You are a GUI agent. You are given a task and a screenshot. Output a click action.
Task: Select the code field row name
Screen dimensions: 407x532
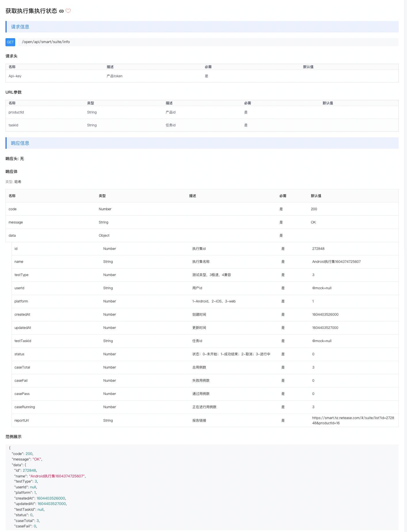tap(13, 209)
